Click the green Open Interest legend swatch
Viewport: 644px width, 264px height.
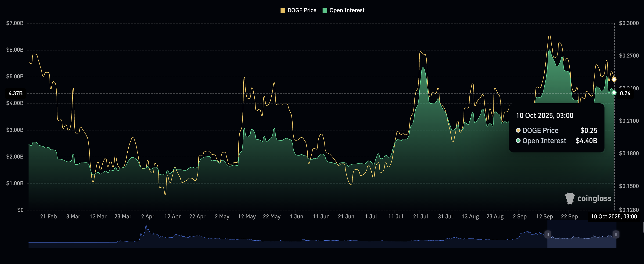(325, 11)
